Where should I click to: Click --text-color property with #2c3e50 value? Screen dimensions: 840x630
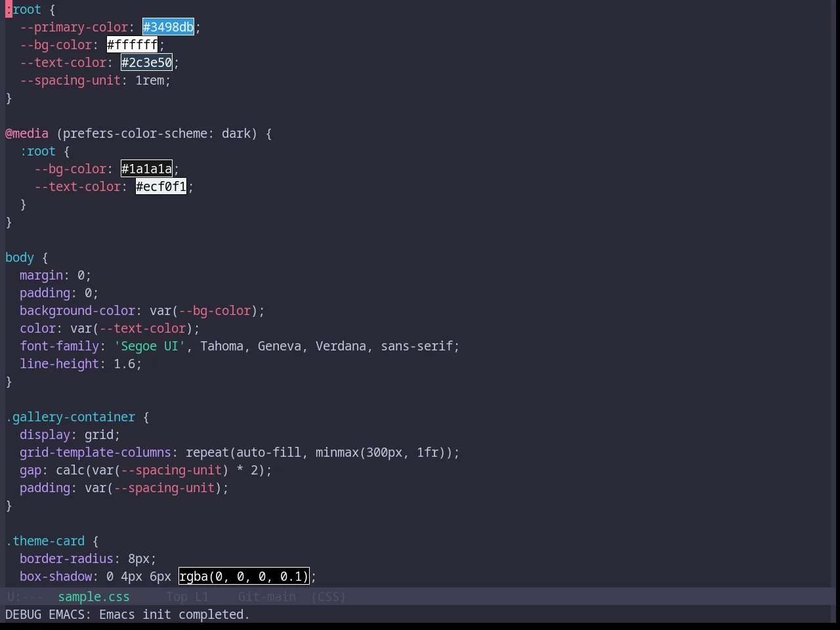pos(63,62)
